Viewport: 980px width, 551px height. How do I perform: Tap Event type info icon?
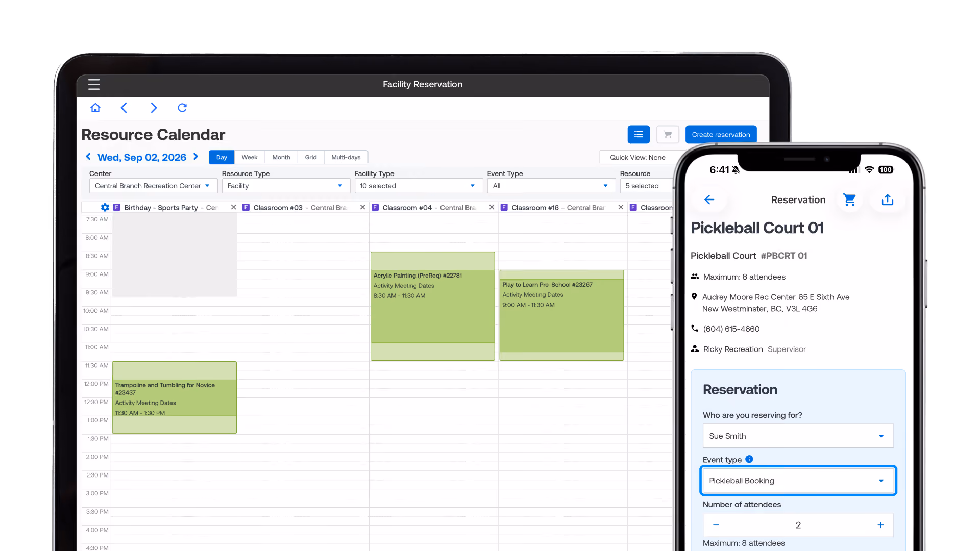point(749,459)
